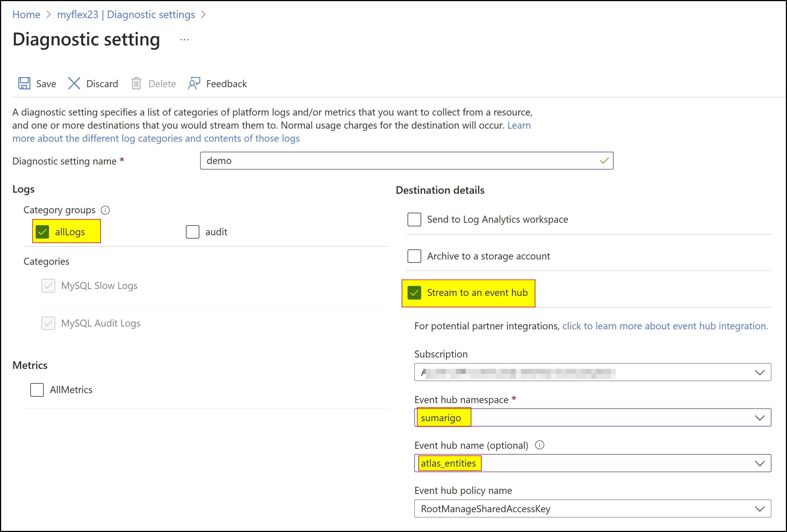Click the info icon beside Event hub name
Screen dimensions: 787x532
click(540, 445)
